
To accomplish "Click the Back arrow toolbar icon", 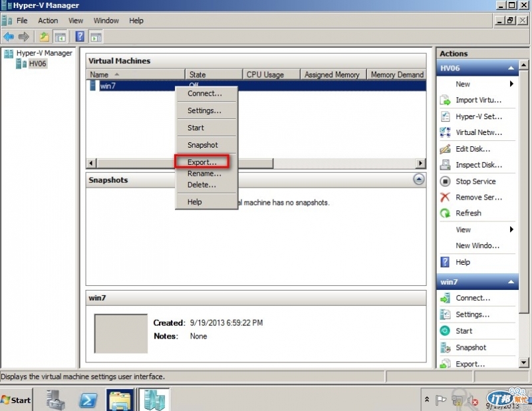I will point(9,37).
